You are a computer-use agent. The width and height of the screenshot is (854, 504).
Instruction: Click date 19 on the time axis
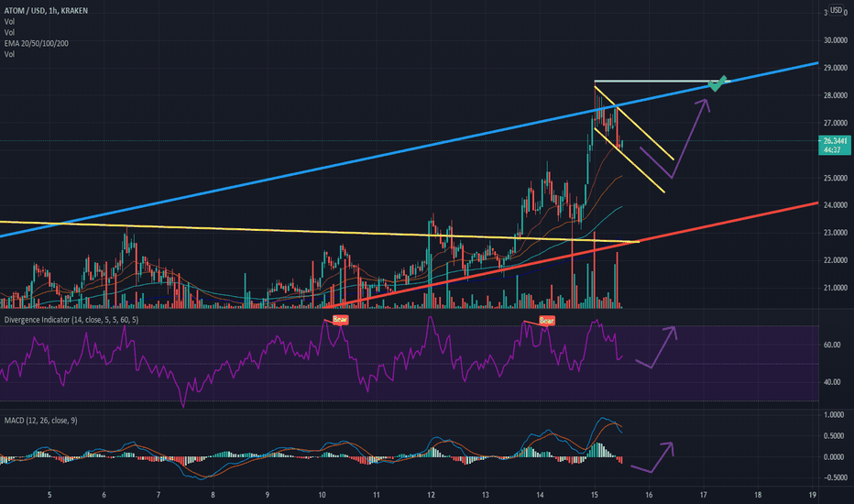812,495
